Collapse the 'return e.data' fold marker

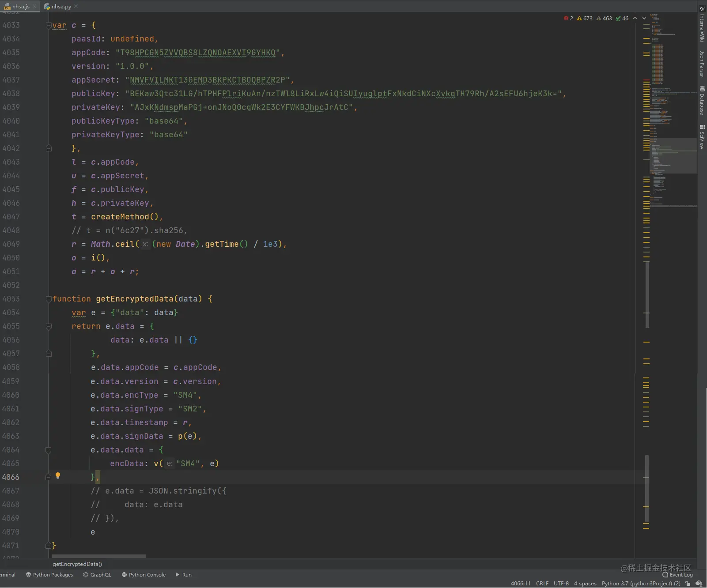click(49, 326)
